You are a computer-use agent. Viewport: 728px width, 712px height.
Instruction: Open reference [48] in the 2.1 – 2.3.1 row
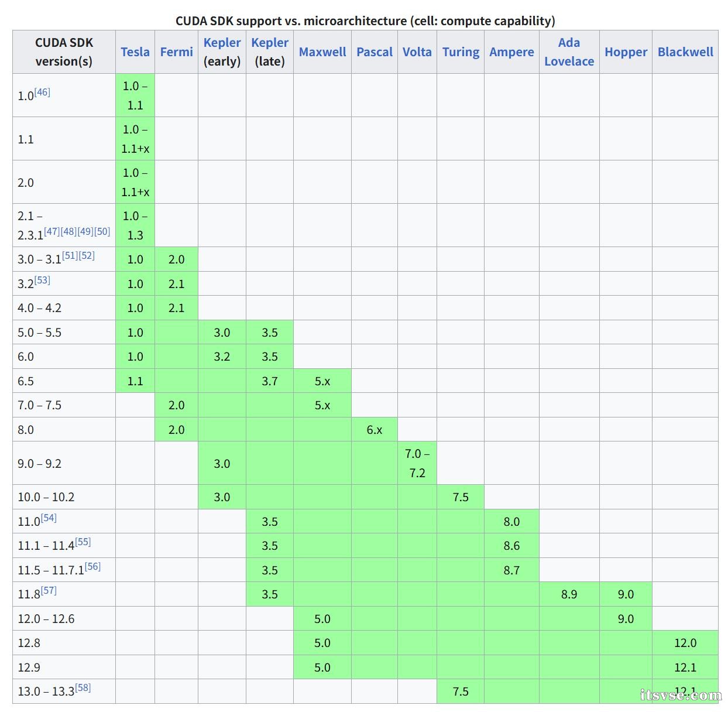tap(68, 231)
